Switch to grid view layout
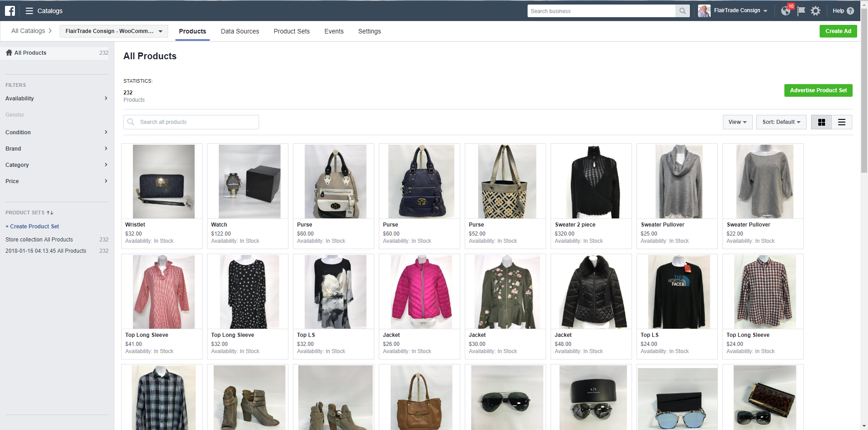This screenshot has width=868, height=430. pyautogui.click(x=821, y=122)
